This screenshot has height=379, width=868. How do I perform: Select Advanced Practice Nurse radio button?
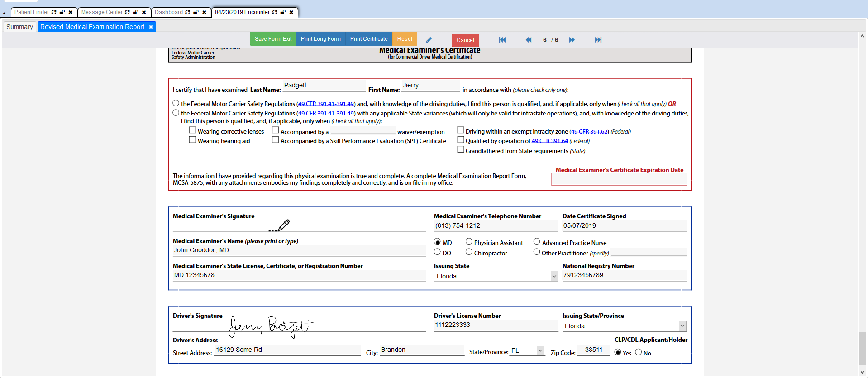[537, 241]
